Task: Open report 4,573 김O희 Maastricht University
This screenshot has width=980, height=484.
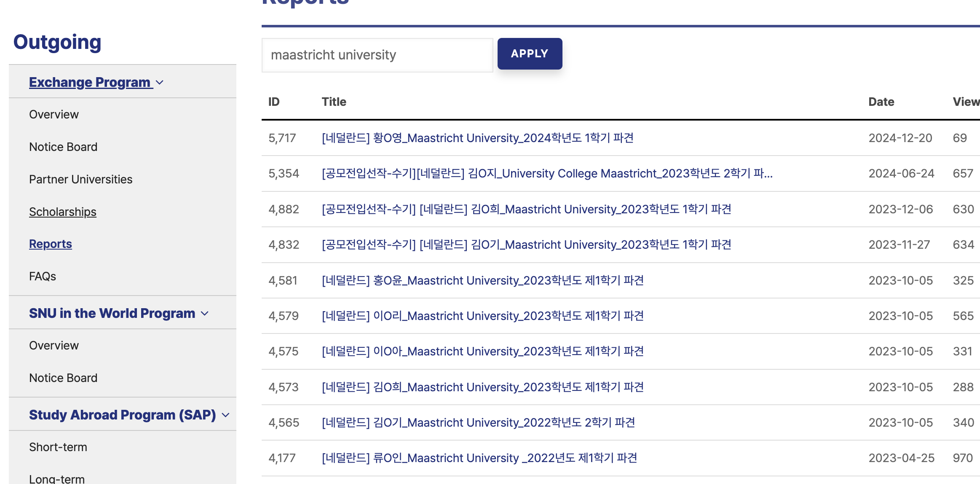Action: 483,387
